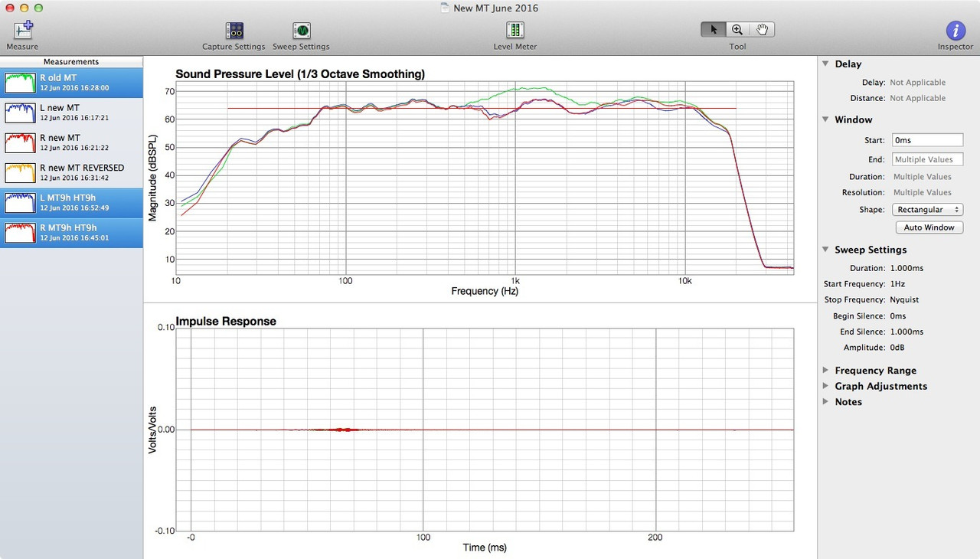Click the Distance Not Applicable value

(x=917, y=99)
